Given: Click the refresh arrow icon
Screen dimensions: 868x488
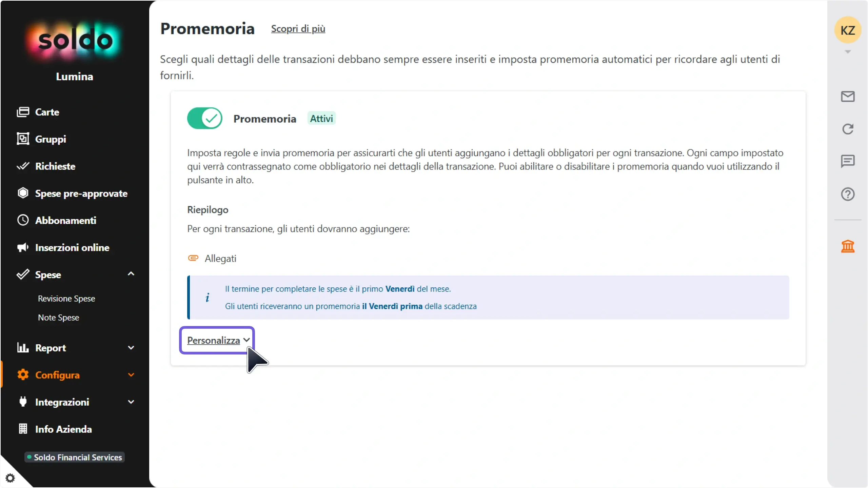Looking at the screenshot, I should [848, 129].
